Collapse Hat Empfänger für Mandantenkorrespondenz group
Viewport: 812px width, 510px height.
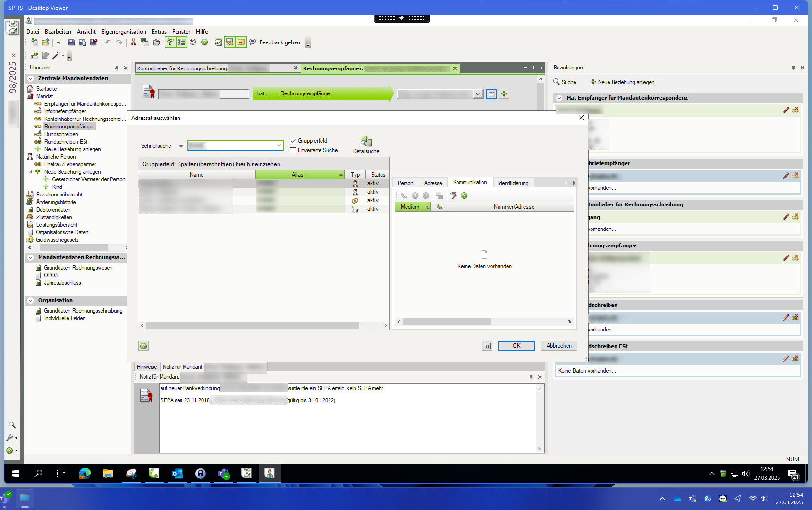[x=559, y=98]
